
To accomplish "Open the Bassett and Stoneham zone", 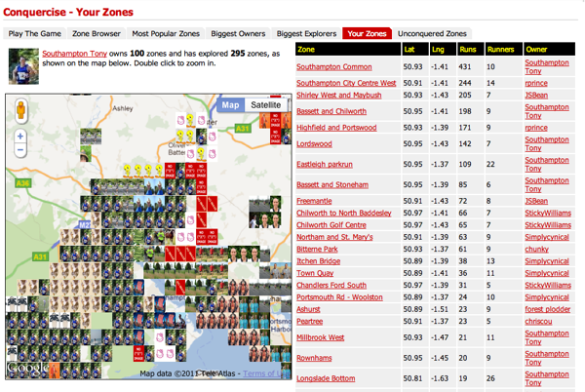I will [332, 184].
